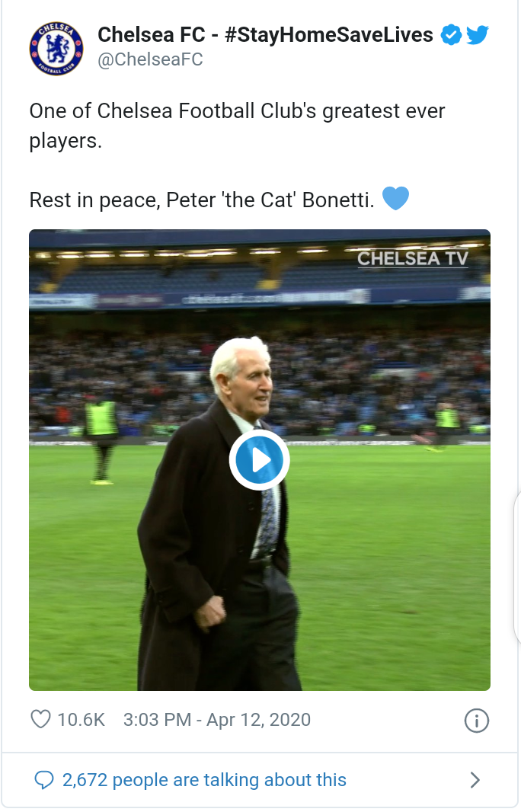This screenshot has width=521, height=812.
Task: Click the 10.6K like count
Action: (82, 720)
